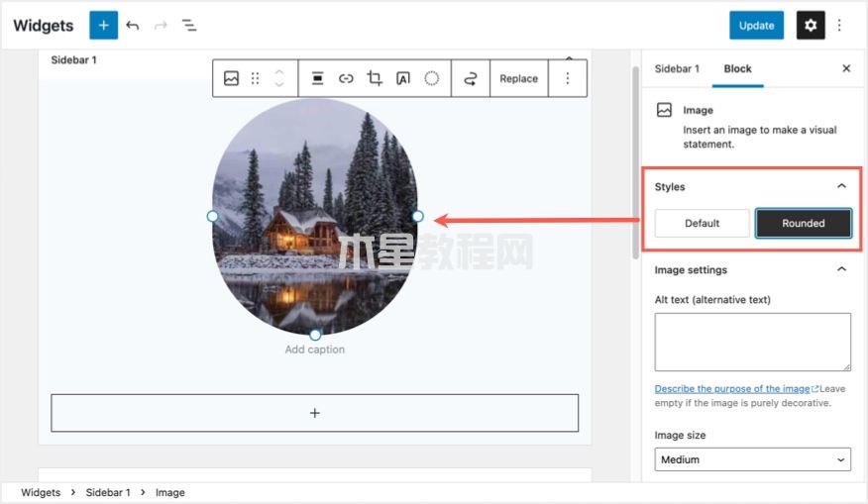Click the Replace button
Image resolution: width=868 pixels, height=504 pixels.
[x=518, y=78]
